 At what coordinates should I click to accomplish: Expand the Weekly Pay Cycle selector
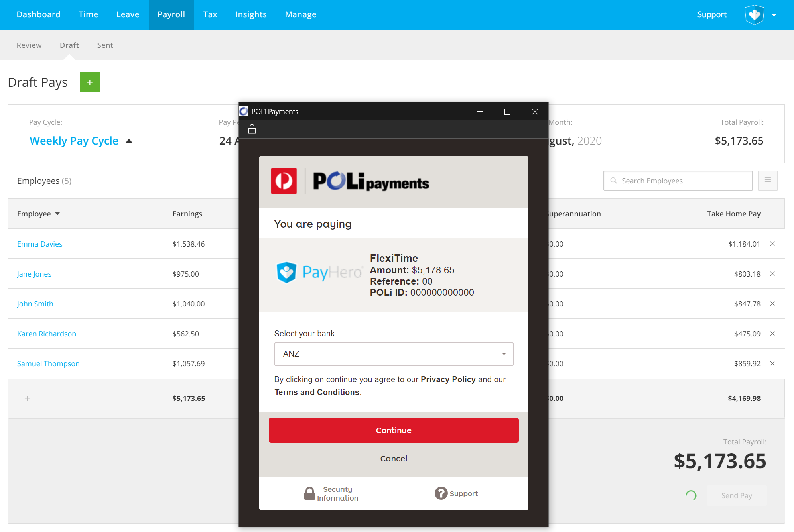click(x=129, y=141)
